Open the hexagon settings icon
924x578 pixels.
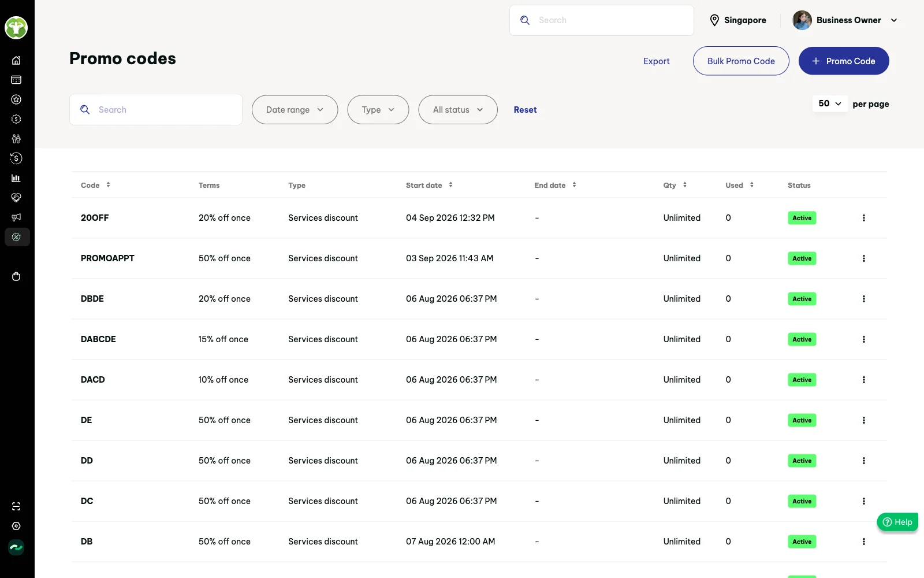coord(16,526)
